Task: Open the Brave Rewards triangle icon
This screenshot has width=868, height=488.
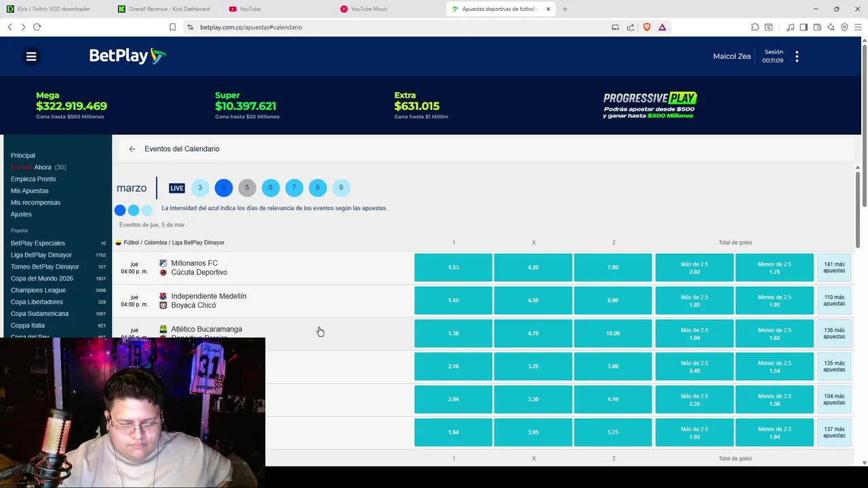Action: click(x=662, y=27)
